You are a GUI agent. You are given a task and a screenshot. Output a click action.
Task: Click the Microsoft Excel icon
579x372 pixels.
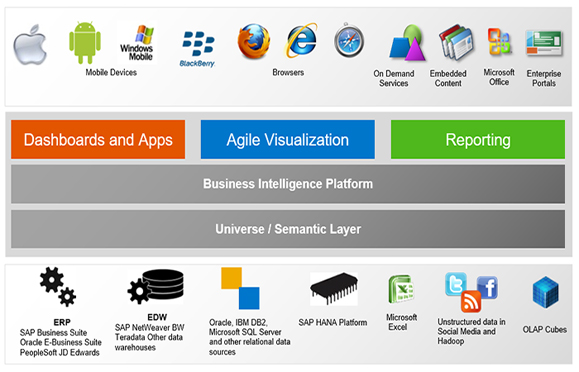tap(402, 290)
